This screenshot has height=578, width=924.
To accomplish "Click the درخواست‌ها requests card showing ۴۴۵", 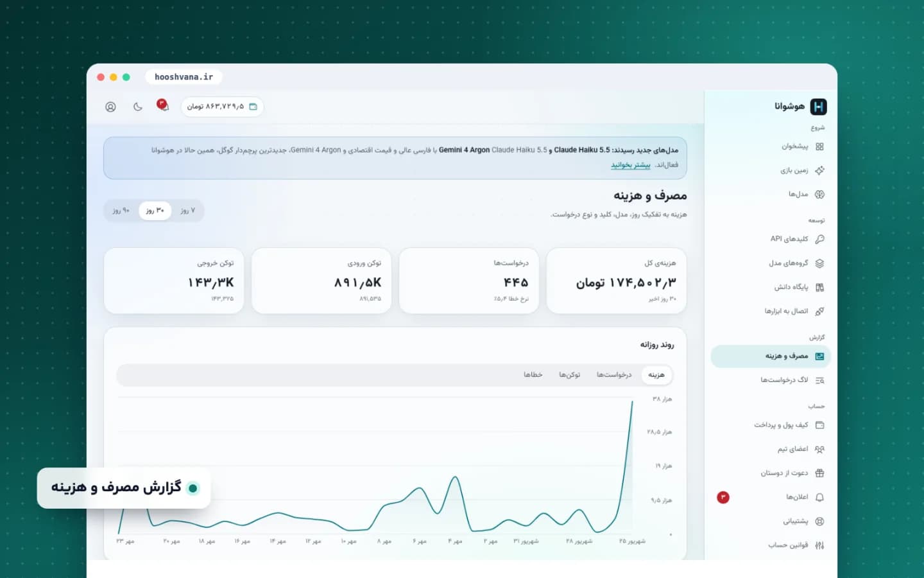I will click(469, 281).
